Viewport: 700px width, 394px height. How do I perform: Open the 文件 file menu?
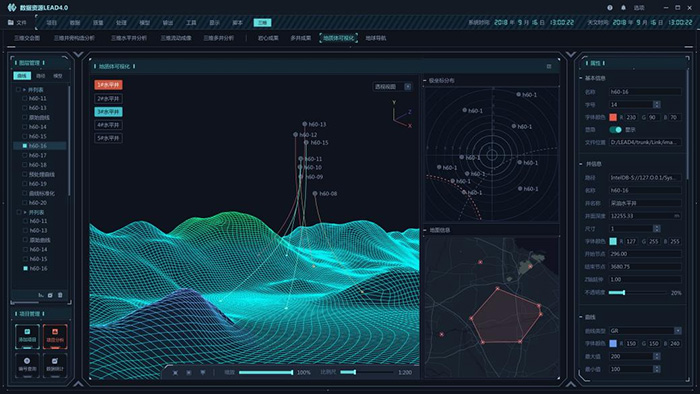pyautogui.click(x=17, y=22)
